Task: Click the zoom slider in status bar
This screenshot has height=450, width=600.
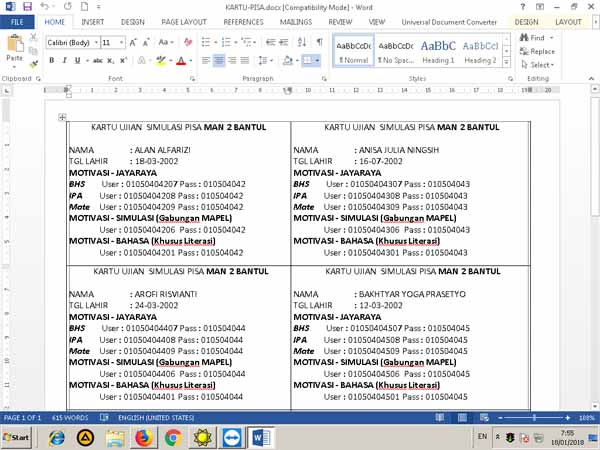Action: pyautogui.click(x=534, y=417)
